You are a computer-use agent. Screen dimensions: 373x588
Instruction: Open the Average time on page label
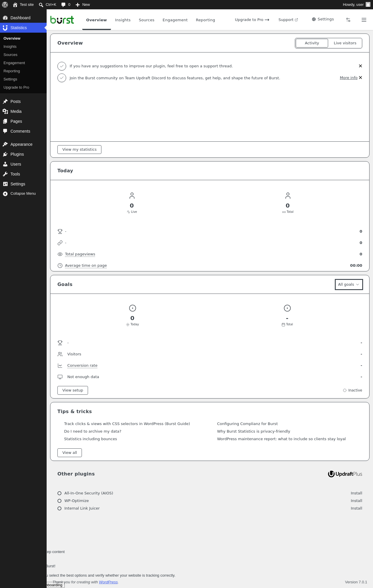click(x=86, y=266)
